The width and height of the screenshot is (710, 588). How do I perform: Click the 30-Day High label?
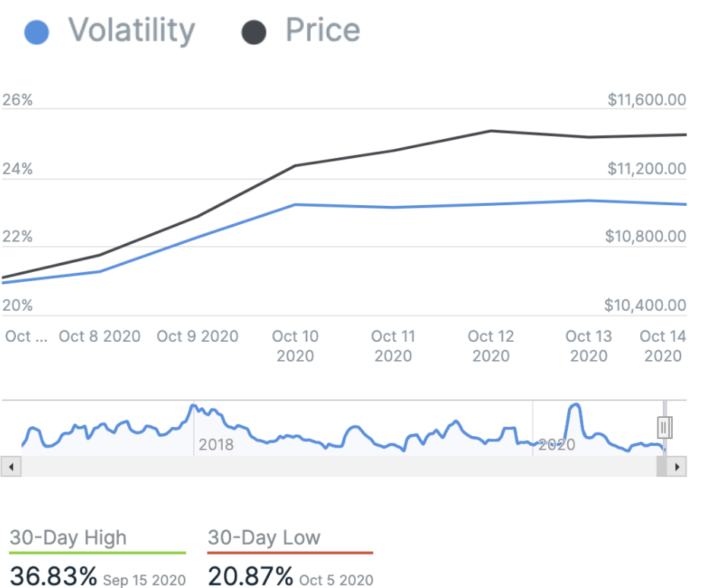pos(68,538)
